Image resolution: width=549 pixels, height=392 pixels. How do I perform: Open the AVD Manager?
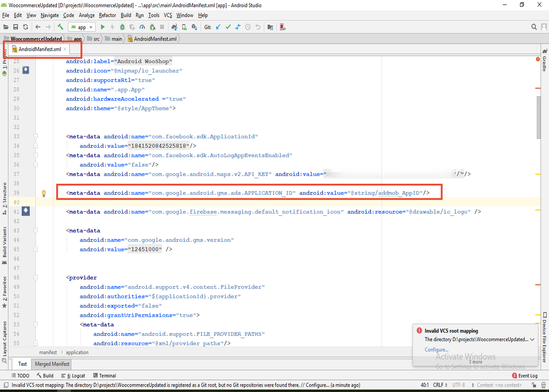(x=184, y=27)
